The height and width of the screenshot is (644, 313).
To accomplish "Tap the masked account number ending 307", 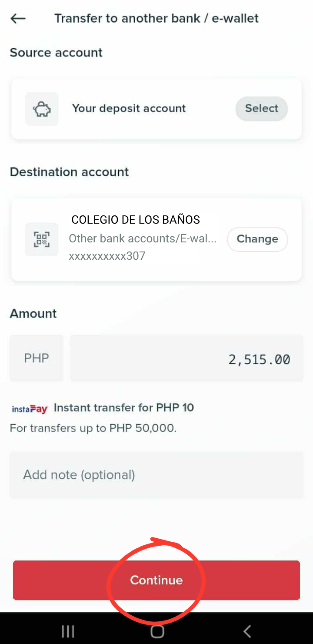I will point(107,256).
